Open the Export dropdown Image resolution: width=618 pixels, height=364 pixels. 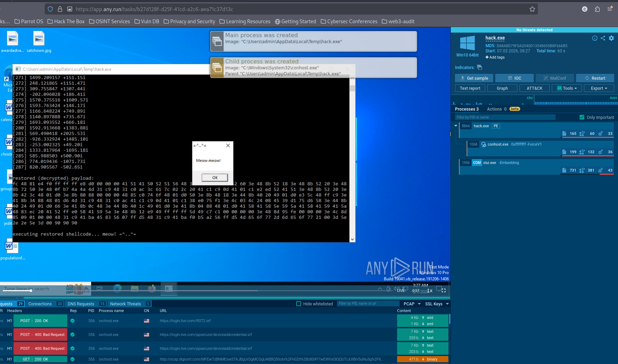click(x=599, y=88)
